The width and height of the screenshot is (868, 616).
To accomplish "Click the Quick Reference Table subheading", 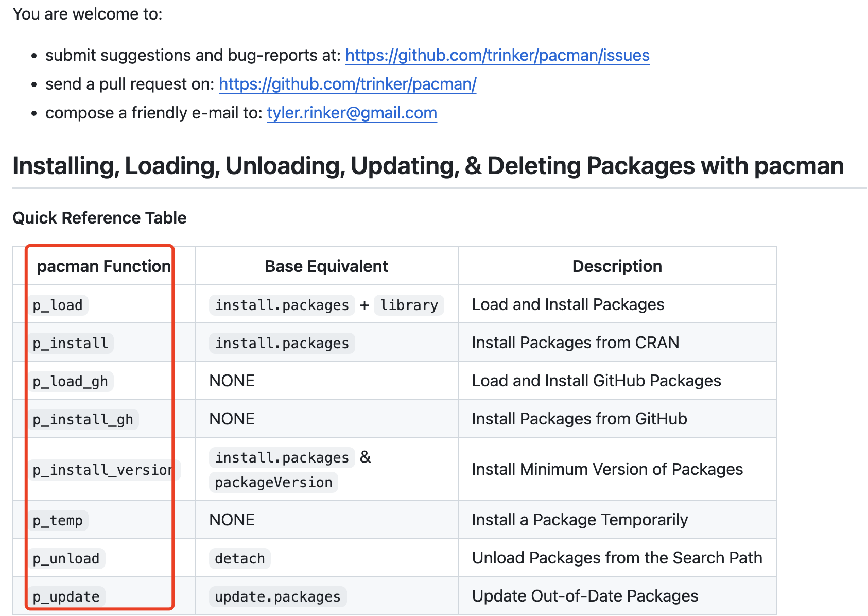I will 99,218.
